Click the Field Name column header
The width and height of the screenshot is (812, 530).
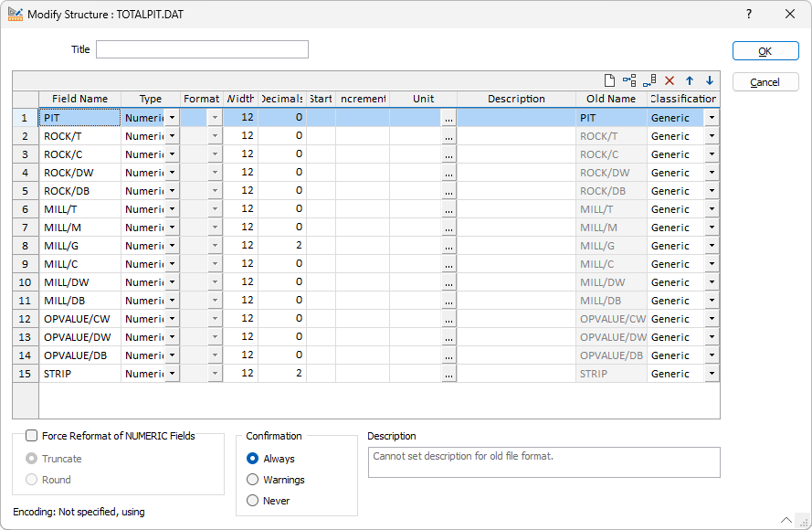tap(79, 99)
